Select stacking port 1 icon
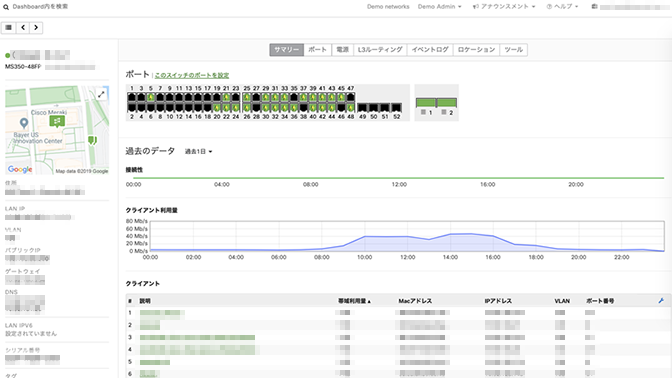672x378 pixels. click(426, 102)
